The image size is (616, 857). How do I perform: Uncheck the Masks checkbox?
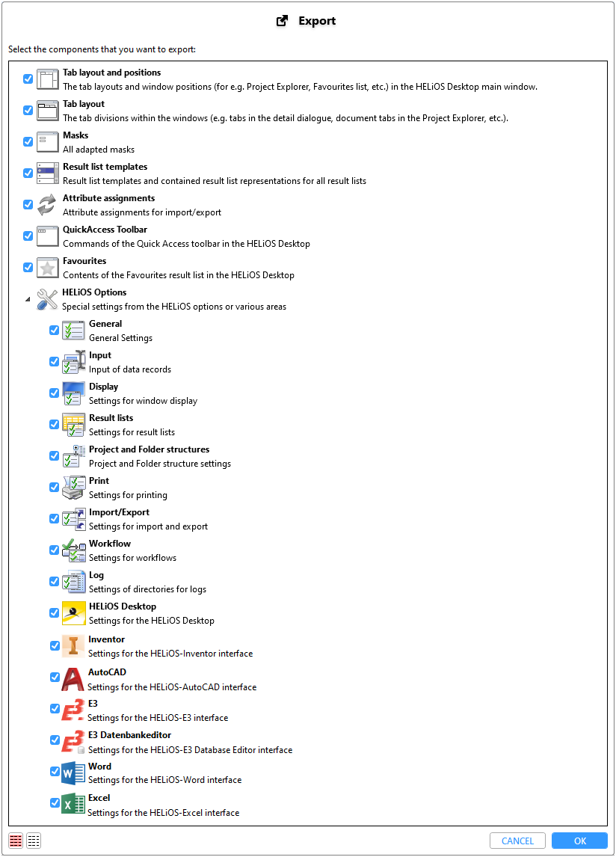(28, 141)
